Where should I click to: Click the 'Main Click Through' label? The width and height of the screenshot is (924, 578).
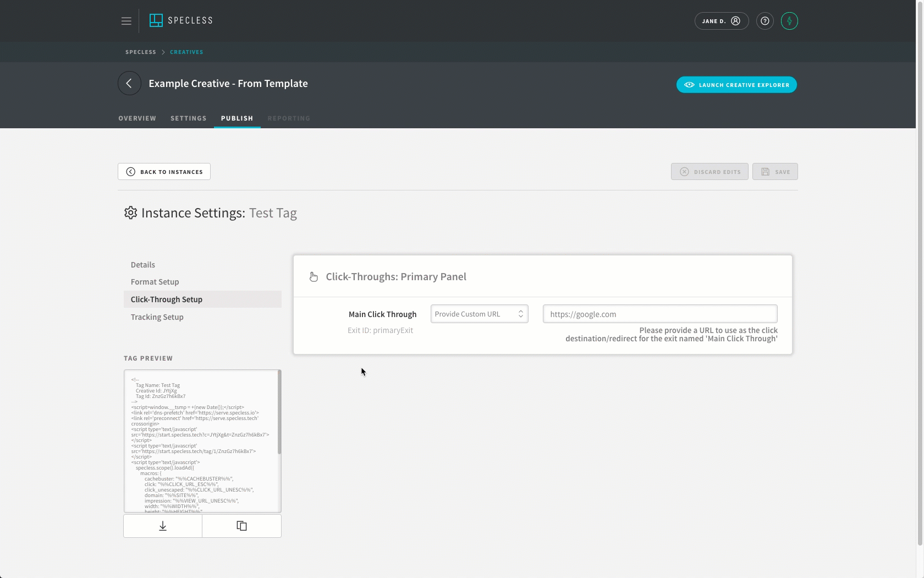click(382, 314)
